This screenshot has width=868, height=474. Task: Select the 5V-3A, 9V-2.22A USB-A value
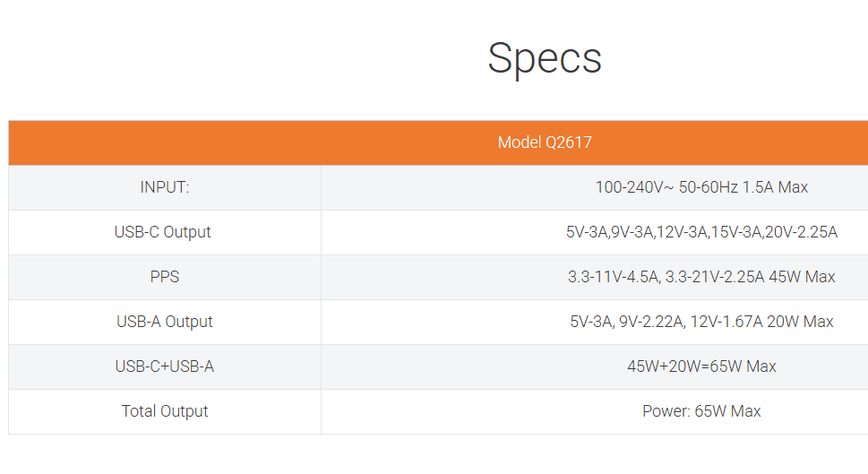625,322
